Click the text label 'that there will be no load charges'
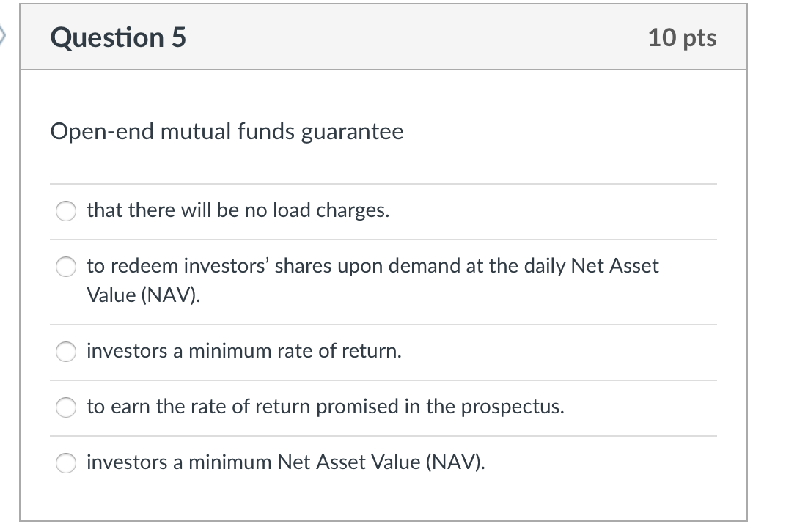808x532 pixels. tap(238, 211)
